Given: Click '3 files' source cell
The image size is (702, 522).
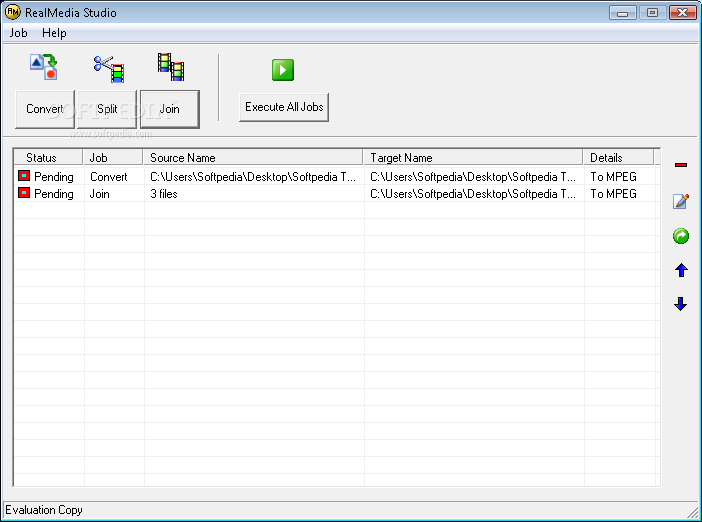Looking at the screenshot, I should 164,194.
